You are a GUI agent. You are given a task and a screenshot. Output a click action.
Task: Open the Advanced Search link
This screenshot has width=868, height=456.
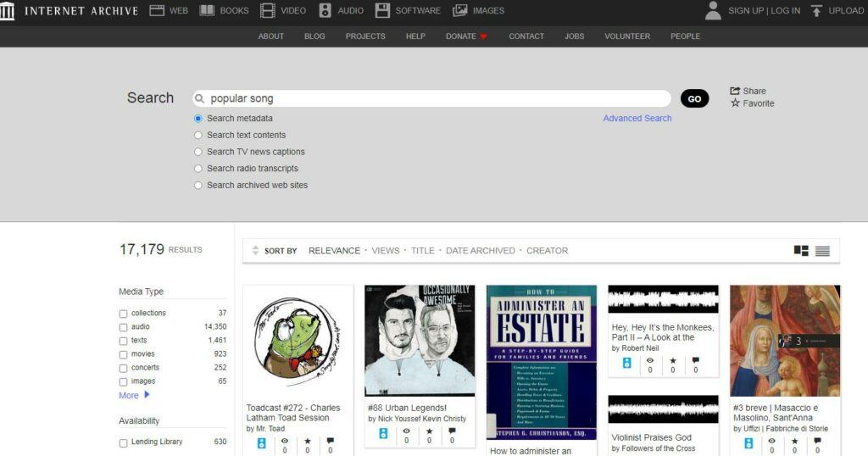(x=637, y=118)
